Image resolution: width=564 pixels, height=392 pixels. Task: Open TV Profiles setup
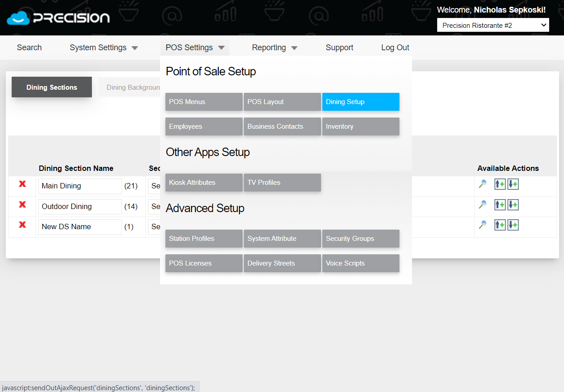(282, 183)
